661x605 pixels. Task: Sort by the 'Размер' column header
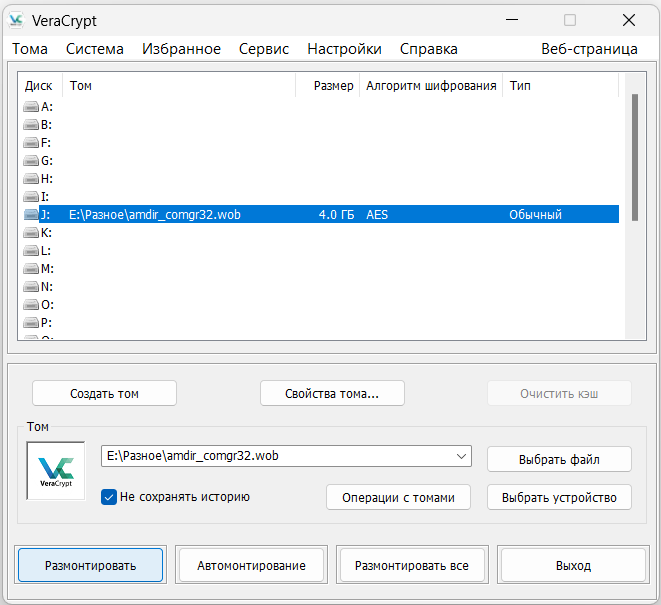click(328, 86)
